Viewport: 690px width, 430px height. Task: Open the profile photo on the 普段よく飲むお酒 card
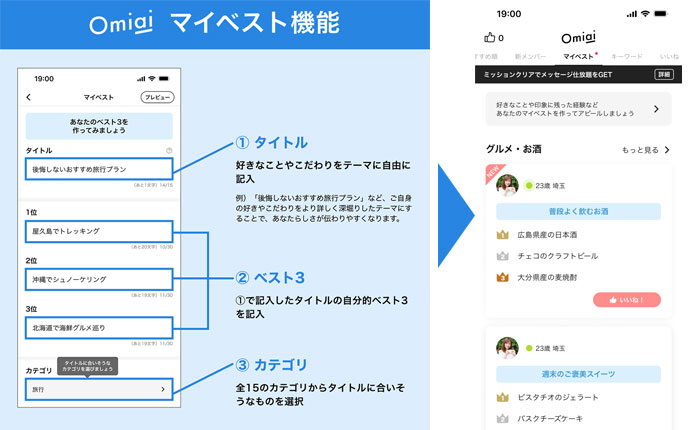pos(507,185)
